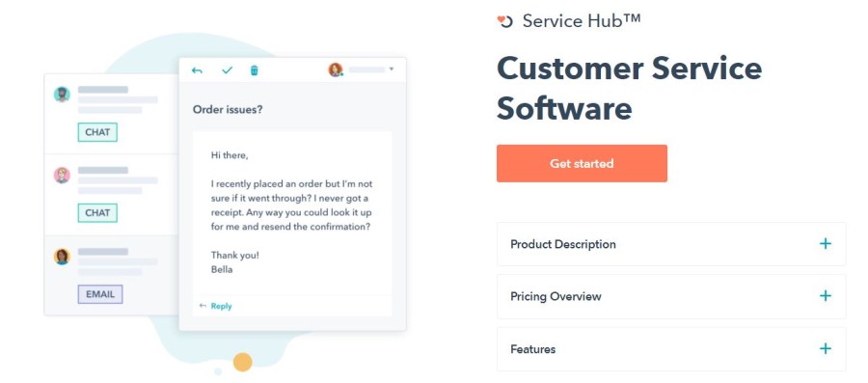Click the Service Hub heart logo icon
Viewport: 868px width, 383px height.
(x=504, y=21)
